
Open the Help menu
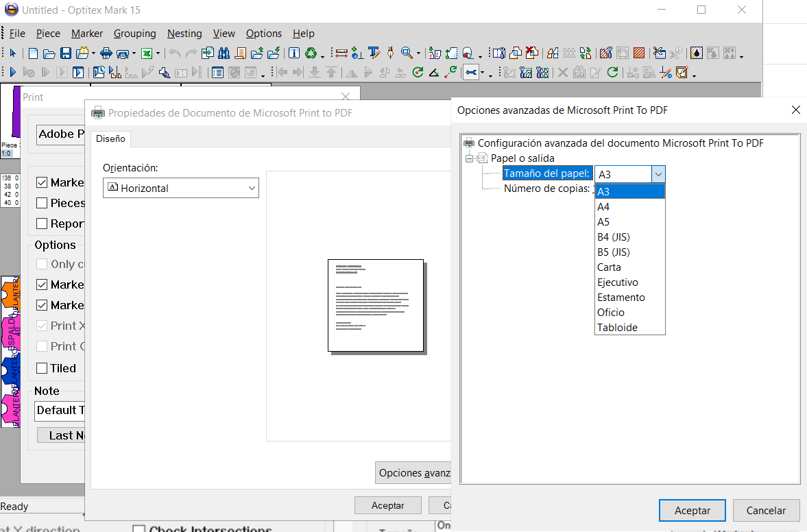304,34
